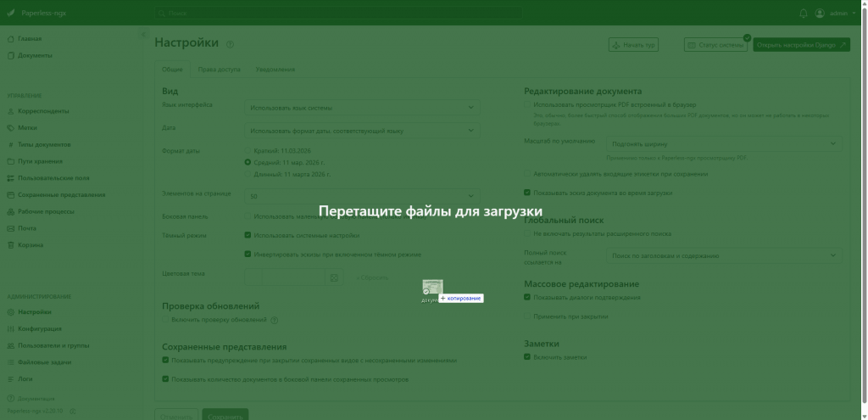Click the Цветовая тема color swatch

(x=253, y=277)
